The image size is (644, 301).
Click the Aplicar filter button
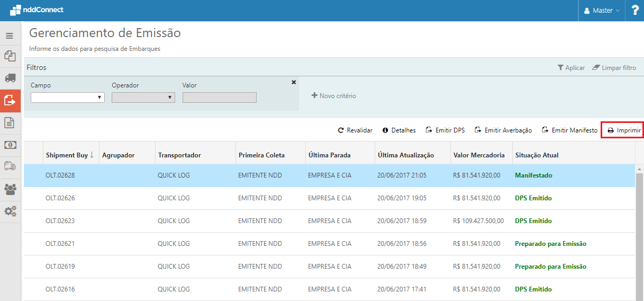coord(571,68)
